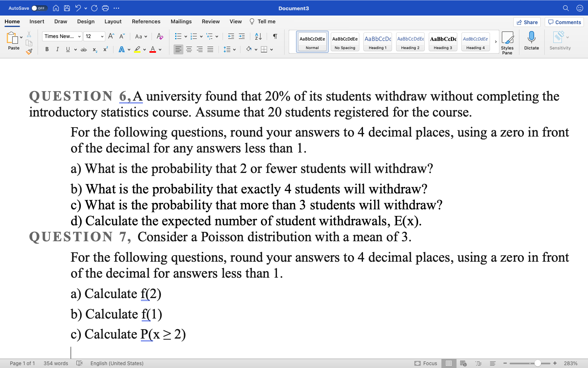Image resolution: width=588 pixels, height=368 pixels.
Task: Start Dictate with the microphone icon
Action: [531, 41]
